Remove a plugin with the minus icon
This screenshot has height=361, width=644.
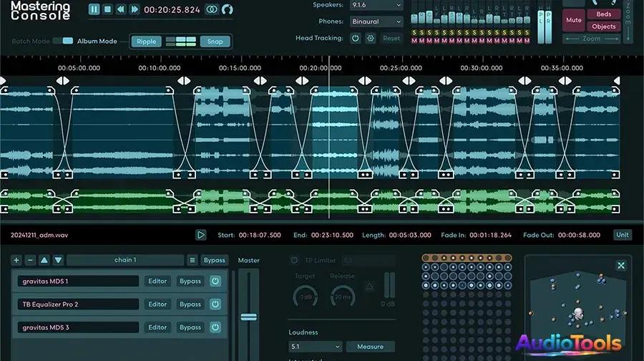point(30,260)
